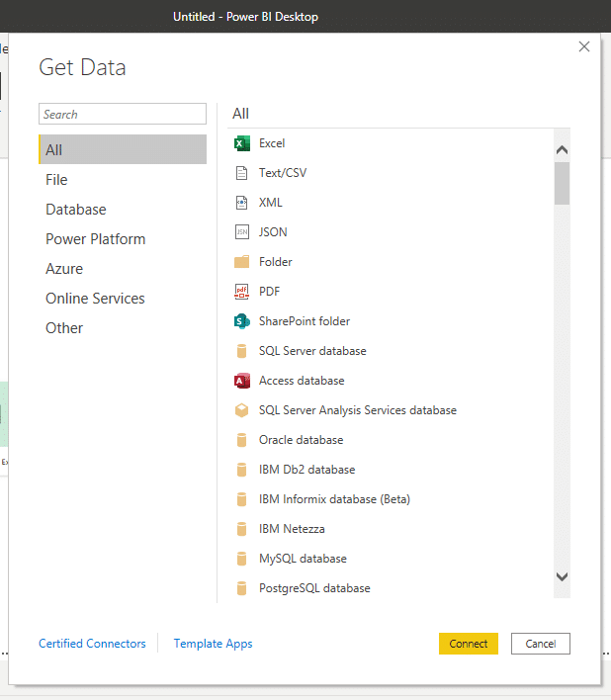This screenshot has width=611, height=700.
Task: Select the red PDF icon
Action: (x=241, y=292)
